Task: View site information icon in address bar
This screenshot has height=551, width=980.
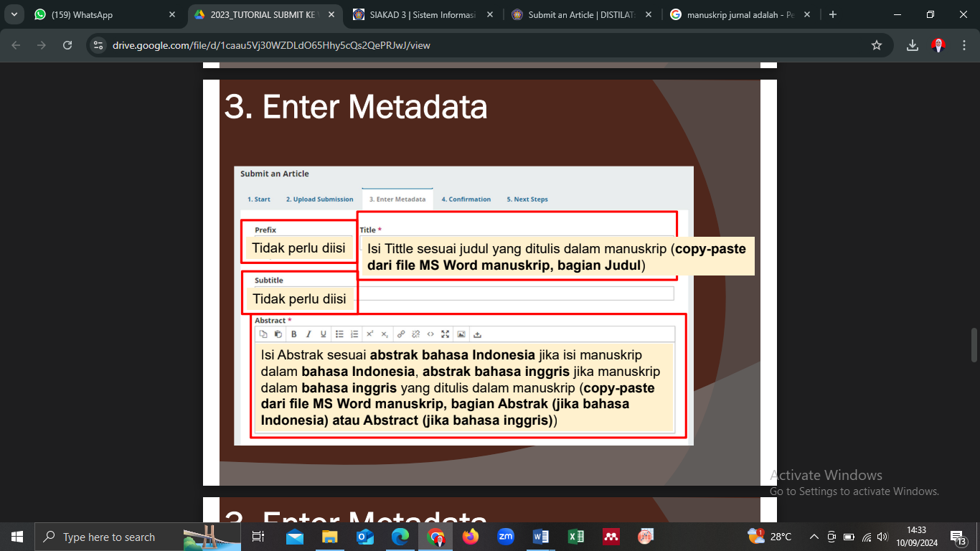Action: coord(99,45)
